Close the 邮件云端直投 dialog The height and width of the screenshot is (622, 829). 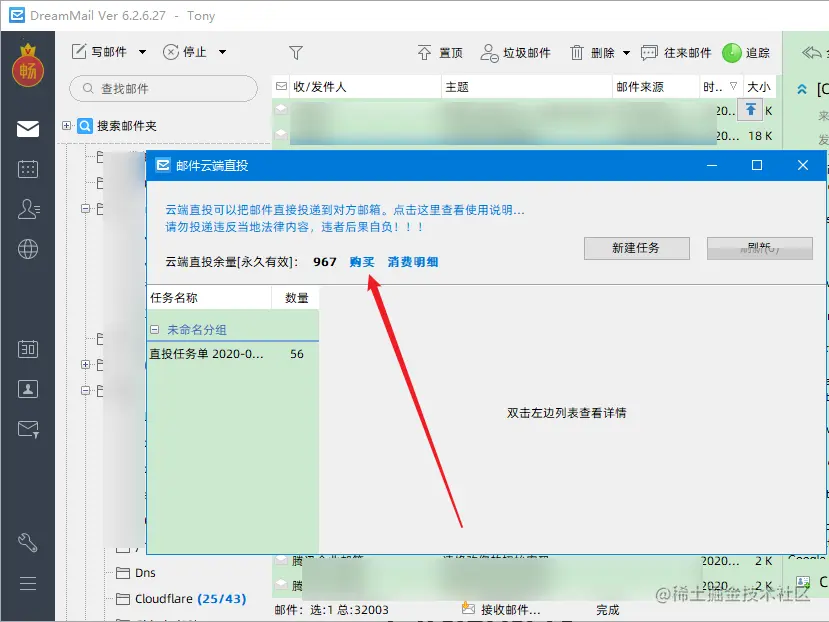point(803,165)
